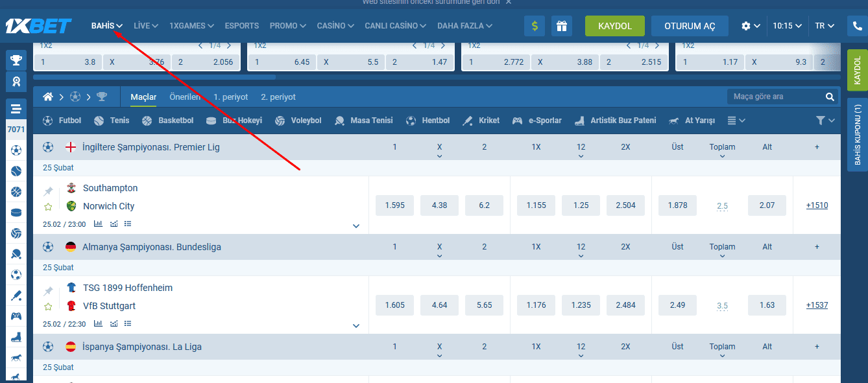Click the green KAYDOL button in header

coord(615,26)
